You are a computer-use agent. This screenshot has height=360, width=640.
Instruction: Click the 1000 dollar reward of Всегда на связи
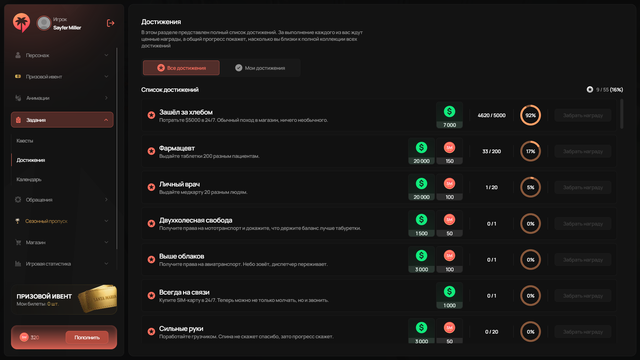[449, 296]
